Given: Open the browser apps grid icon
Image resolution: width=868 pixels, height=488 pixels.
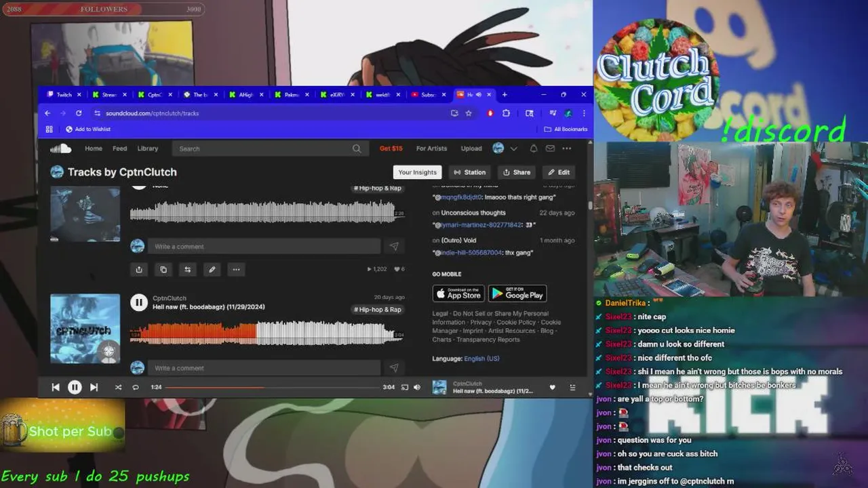Looking at the screenshot, I should [49, 129].
